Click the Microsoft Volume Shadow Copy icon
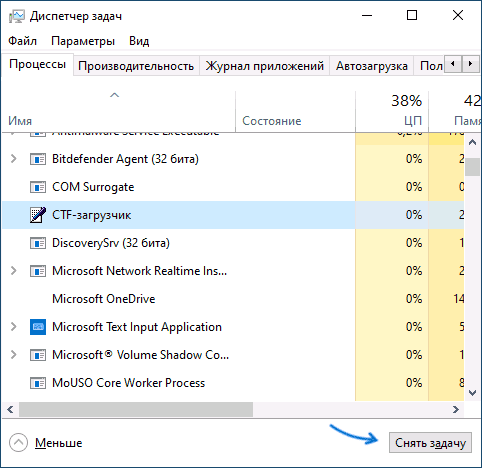482x468 pixels. (x=38, y=355)
